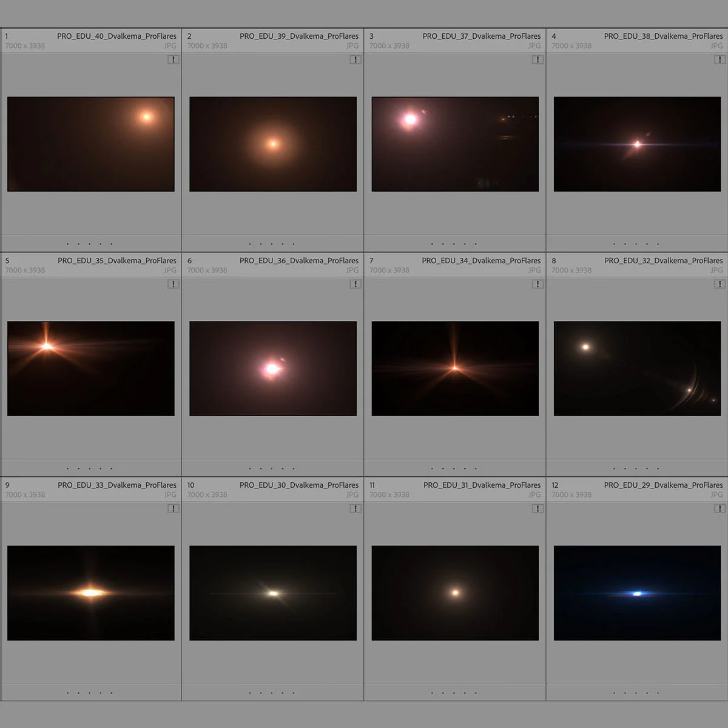Screen dimensions: 728x728
Task: Set star rating dots under PRO_EDU_38
Action: click(x=635, y=244)
